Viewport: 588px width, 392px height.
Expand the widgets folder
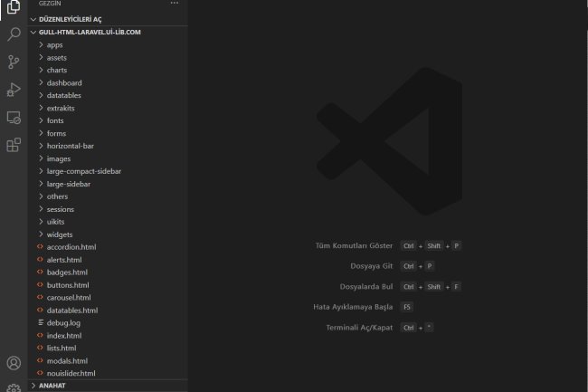[60, 234]
